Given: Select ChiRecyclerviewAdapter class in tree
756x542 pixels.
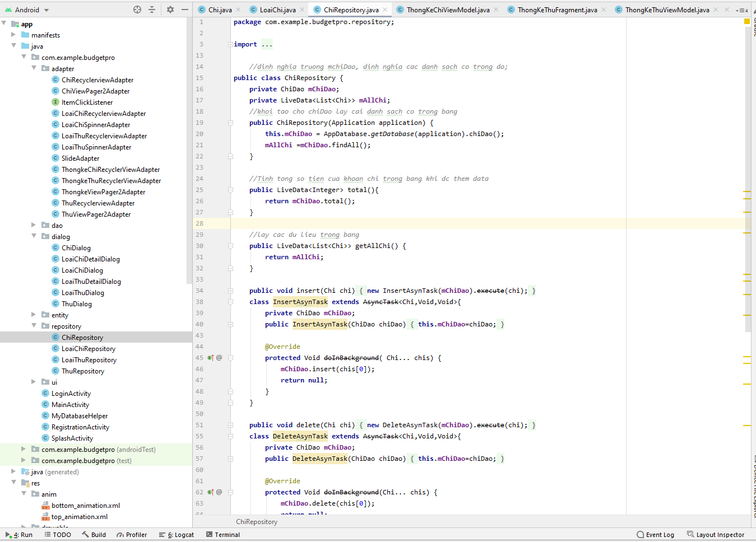Looking at the screenshot, I should coord(98,80).
